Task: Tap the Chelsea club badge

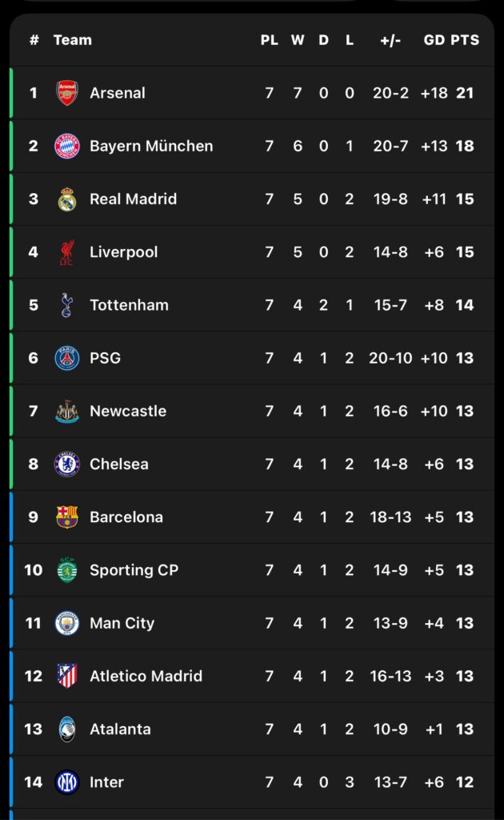Action: coord(67,464)
